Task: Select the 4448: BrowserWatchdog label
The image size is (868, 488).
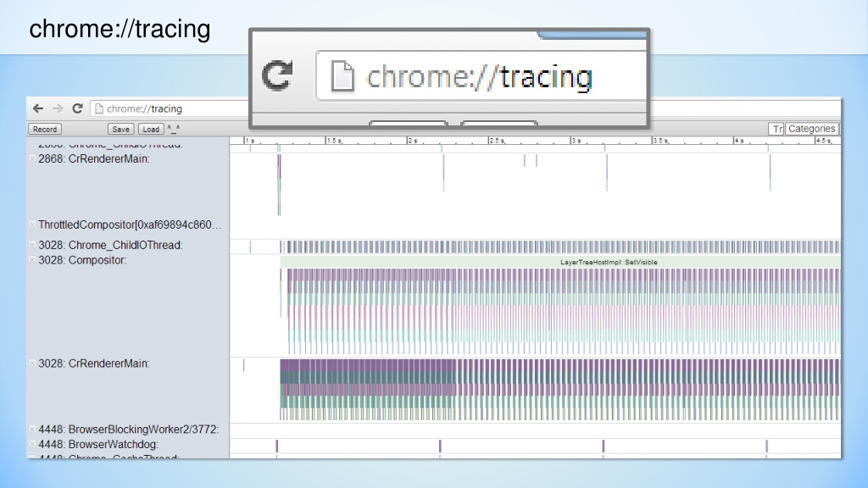Action: coord(98,444)
